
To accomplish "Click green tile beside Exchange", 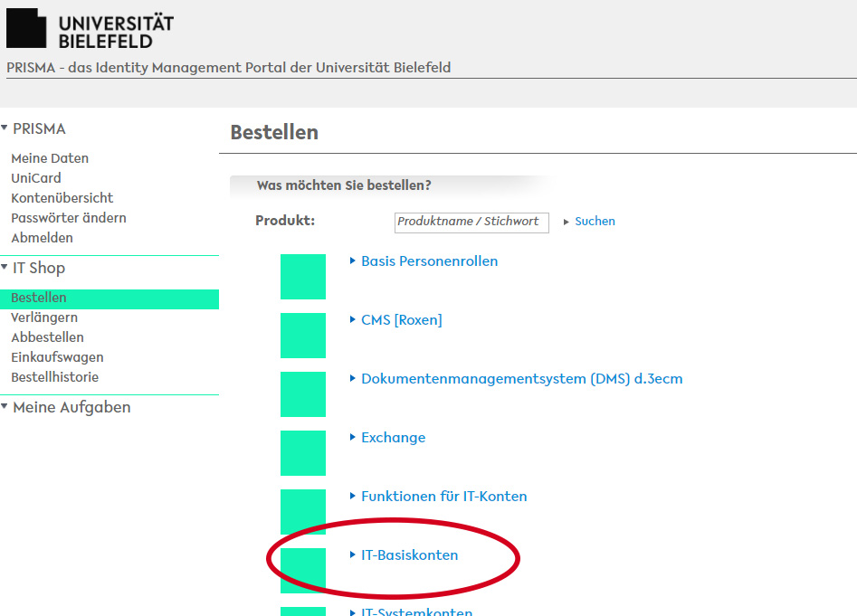I will click(x=302, y=453).
